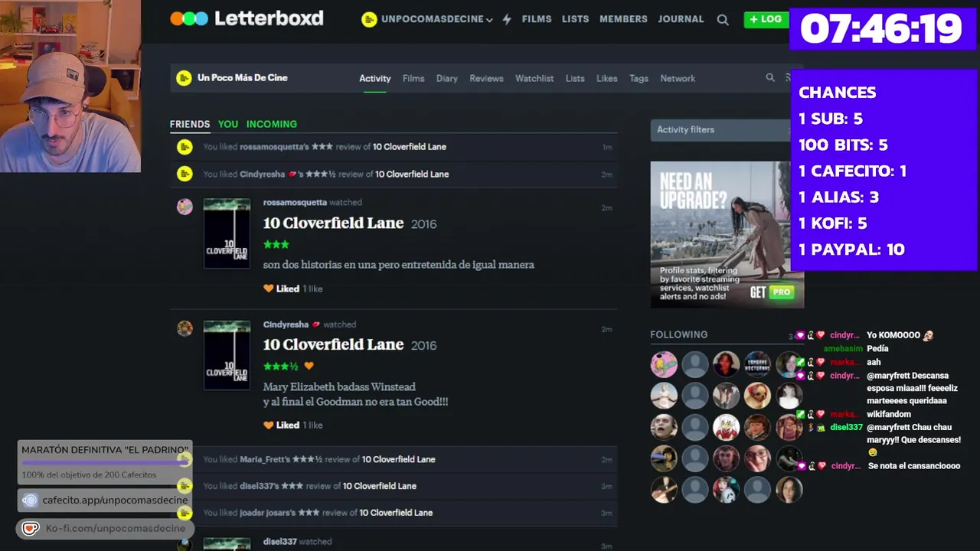Open the lightning bolt activity icon
980x551 pixels.
click(x=507, y=19)
